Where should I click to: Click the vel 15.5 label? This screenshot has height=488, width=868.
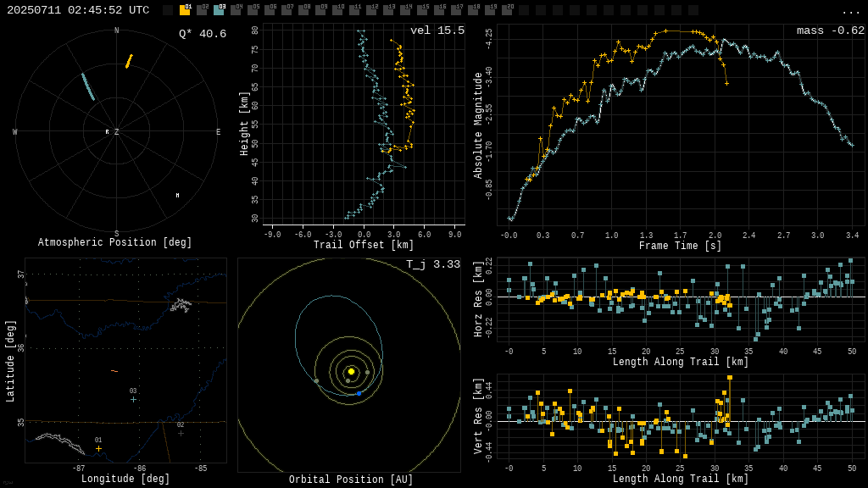437,30
